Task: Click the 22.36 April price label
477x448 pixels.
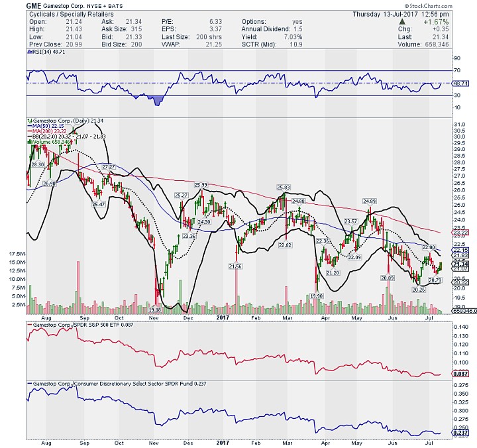Action: click(x=323, y=241)
